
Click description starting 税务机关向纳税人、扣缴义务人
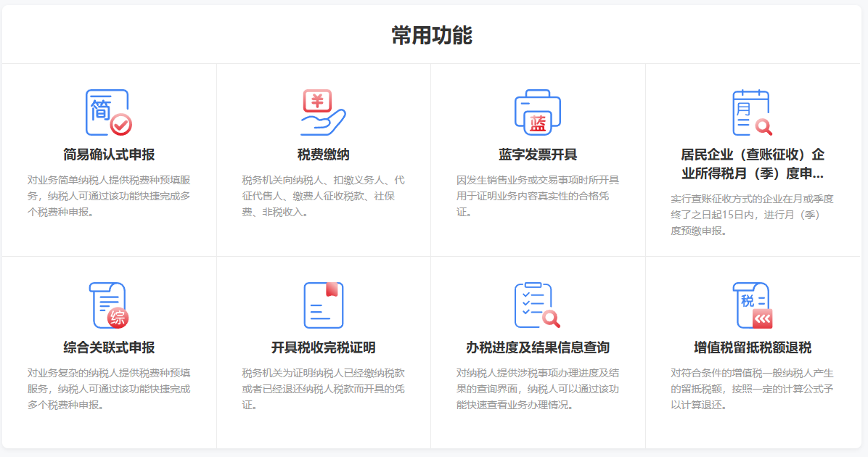323,196
